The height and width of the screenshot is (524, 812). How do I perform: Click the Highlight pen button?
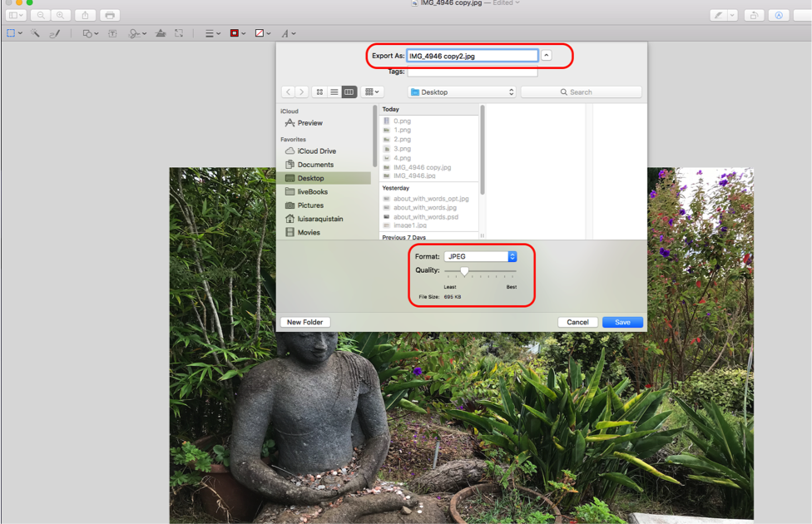(x=718, y=16)
